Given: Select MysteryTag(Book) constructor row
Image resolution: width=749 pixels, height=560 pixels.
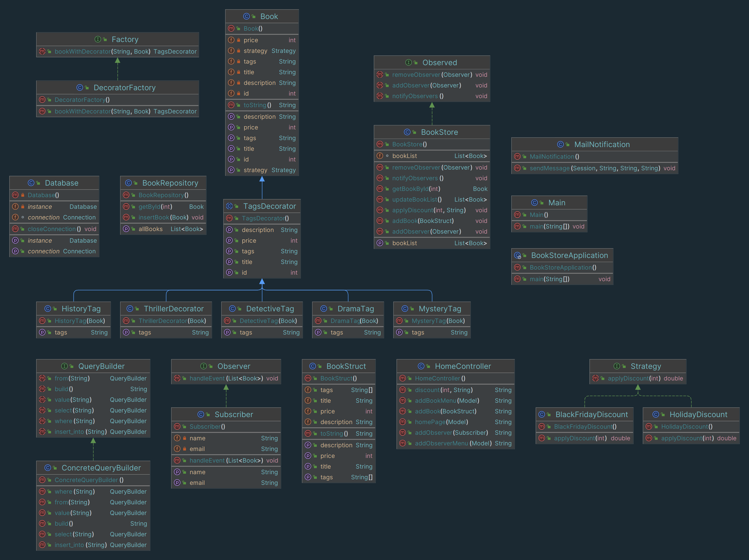Looking at the screenshot, I should click(x=432, y=321).
